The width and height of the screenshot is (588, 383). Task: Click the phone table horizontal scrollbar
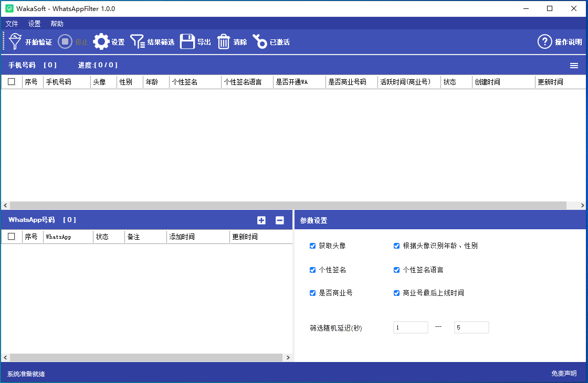point(288,205)
